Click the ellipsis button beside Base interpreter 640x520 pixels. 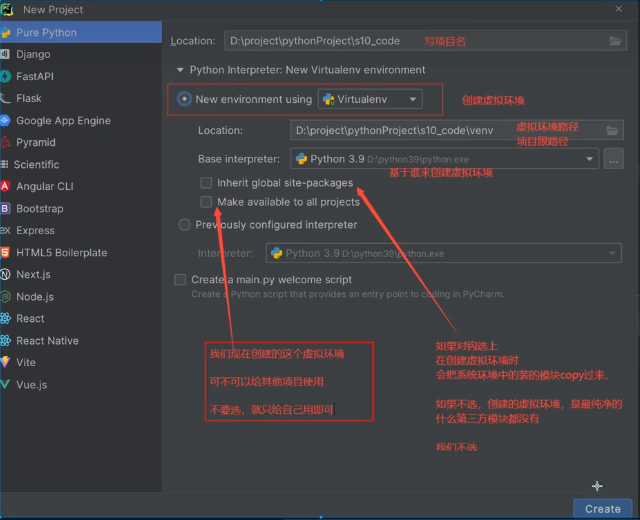tap(613, 159)
